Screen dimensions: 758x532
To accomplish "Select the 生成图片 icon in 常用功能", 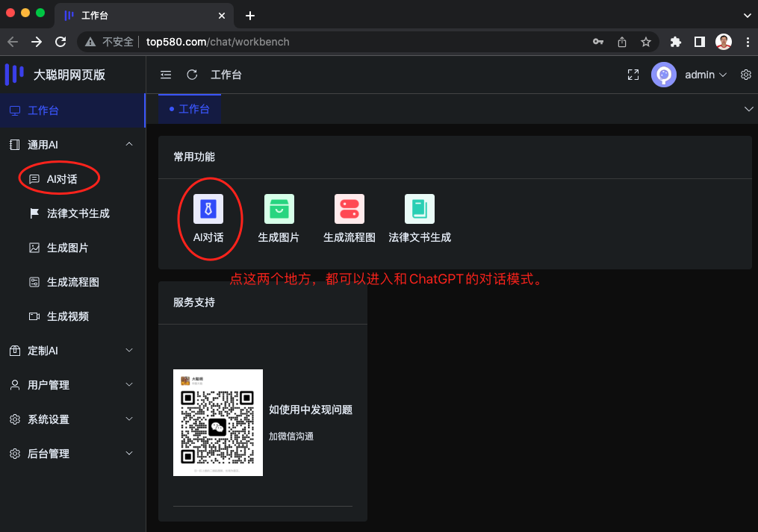I will [279, 209].
